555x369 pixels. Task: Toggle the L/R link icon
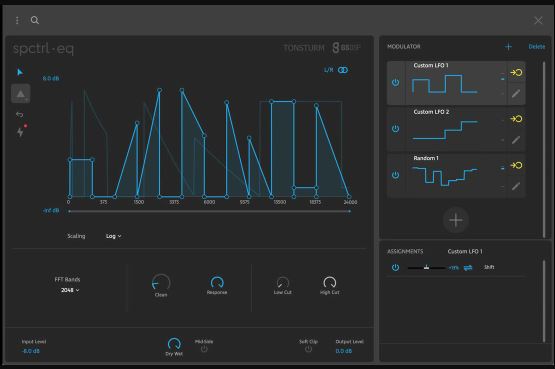pyautogui.click(x=343, y=70)
